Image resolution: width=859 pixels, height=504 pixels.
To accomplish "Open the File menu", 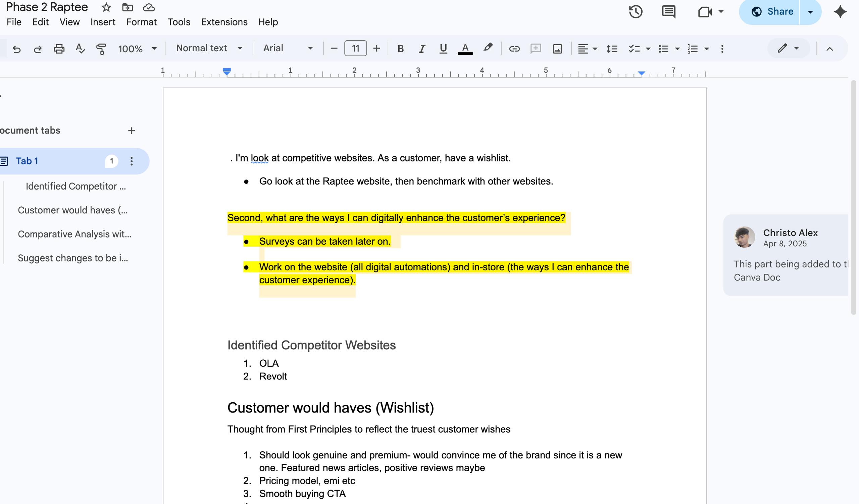I will click(x=14, y=22).
